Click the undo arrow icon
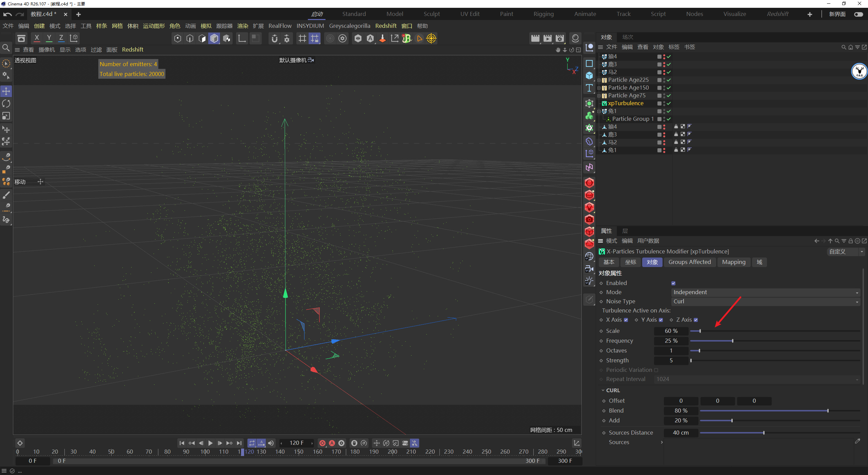 pos(7,14)
